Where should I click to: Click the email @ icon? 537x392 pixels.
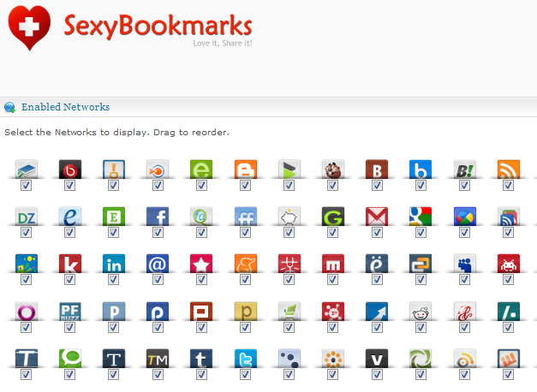coord(158,264)
